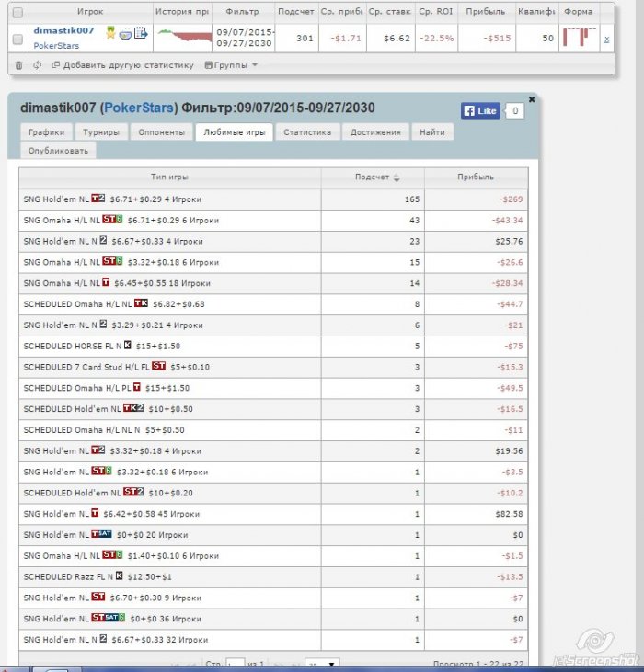Open the dimastik007 player link
Viewport: 644px width, 672px height.
(x=63, y=30)
